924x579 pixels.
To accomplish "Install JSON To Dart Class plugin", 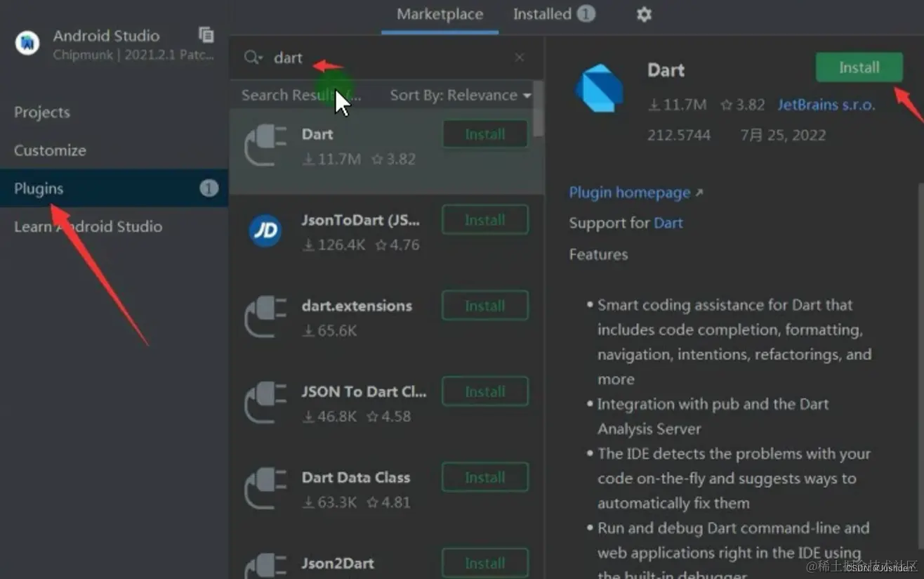I will (485, 391).
